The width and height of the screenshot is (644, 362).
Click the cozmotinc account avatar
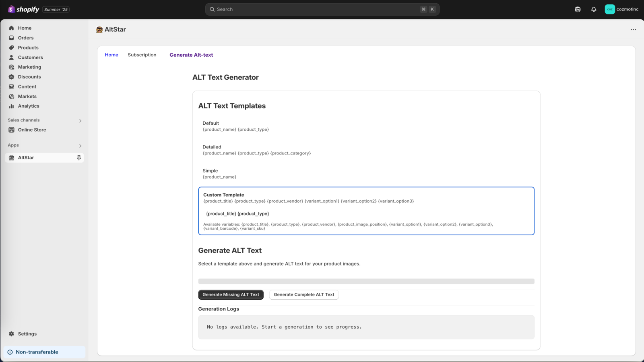(610, 9)
